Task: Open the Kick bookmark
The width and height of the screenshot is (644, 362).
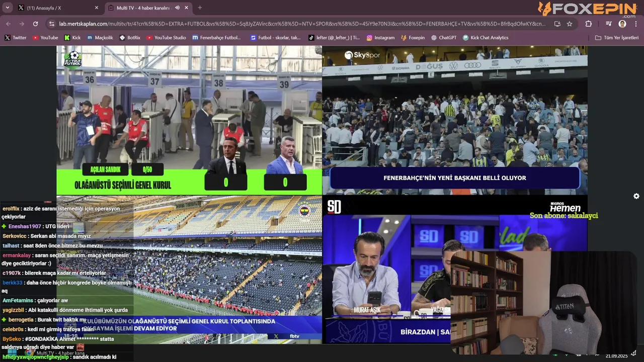Action: (72, 38)
